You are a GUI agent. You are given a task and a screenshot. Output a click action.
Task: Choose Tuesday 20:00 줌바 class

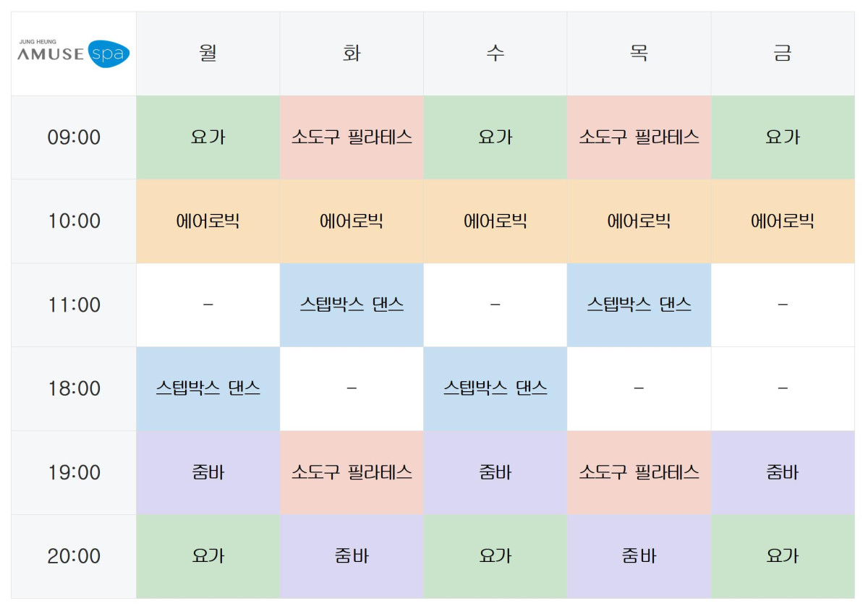coord(352,556)
